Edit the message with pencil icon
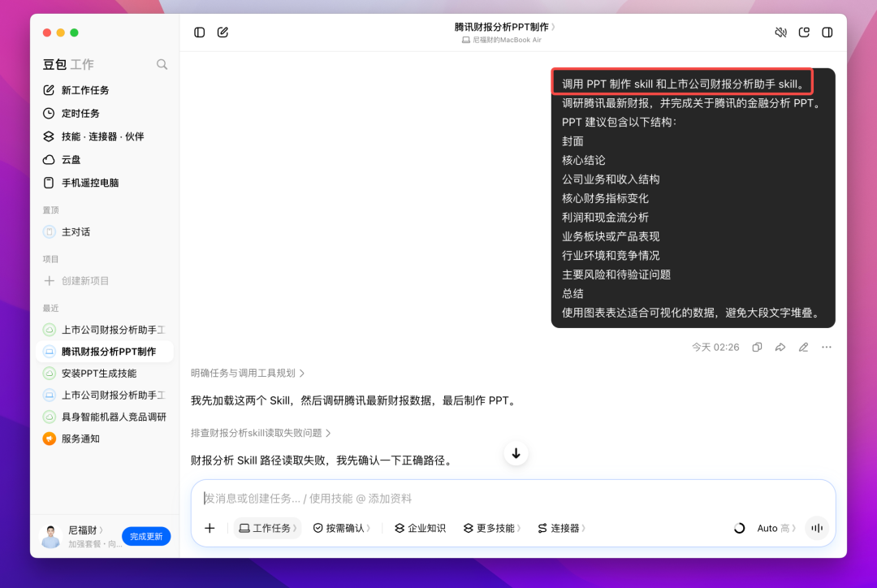 803,348
